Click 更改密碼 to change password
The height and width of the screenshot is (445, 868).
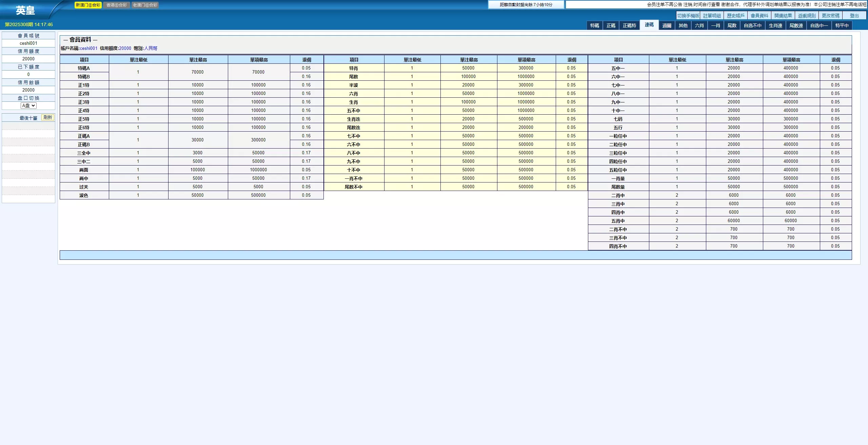830,16
